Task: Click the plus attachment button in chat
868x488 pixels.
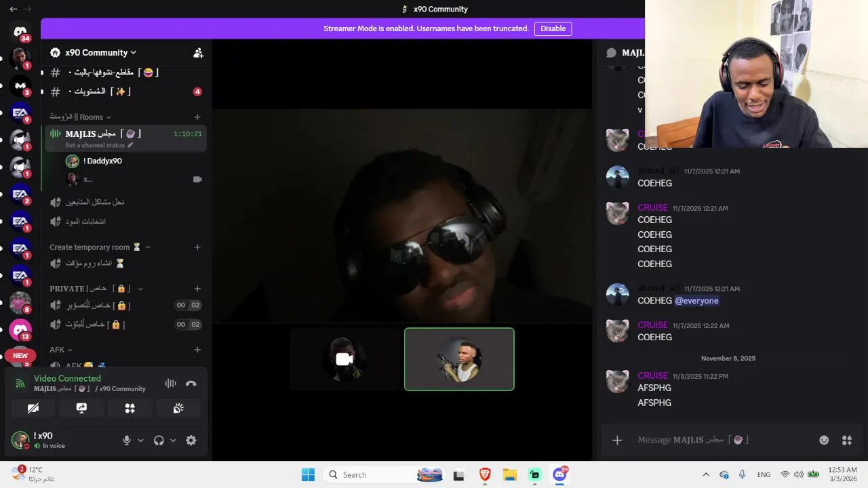Action: [x=617, y=440]
